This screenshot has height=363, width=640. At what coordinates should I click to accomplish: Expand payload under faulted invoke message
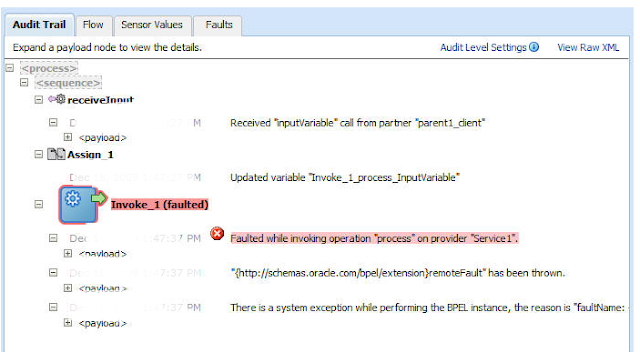[x=68, y=254]
